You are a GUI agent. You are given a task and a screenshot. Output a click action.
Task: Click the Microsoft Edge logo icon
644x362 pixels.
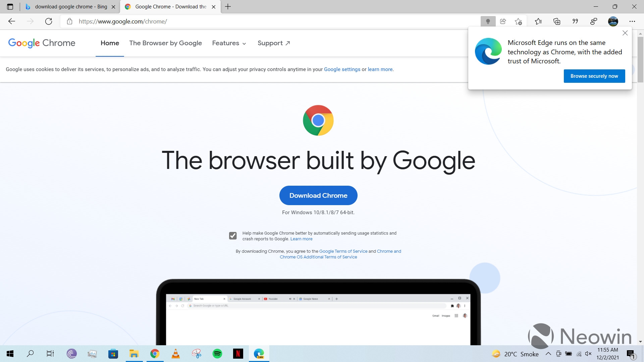tap(488, 51)
